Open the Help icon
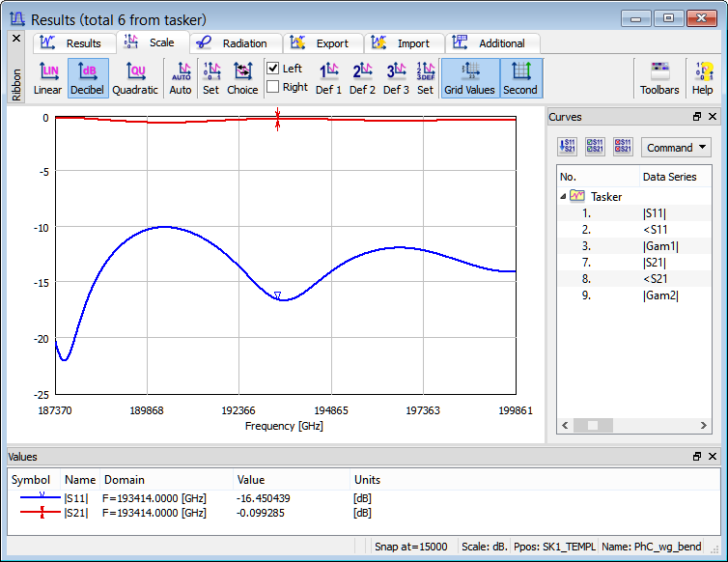The image size is (728, 562). pyautogui.click(x=702, y=77)
